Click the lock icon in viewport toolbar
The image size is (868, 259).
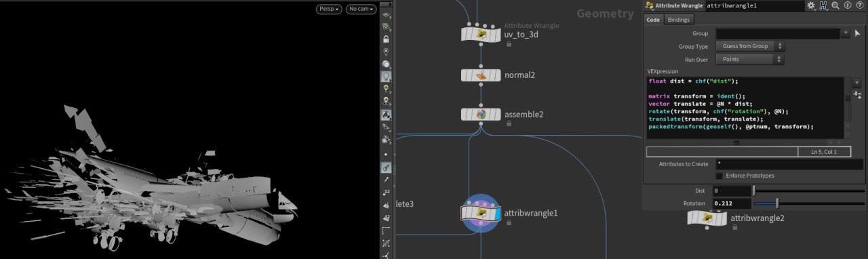point(386,39)
